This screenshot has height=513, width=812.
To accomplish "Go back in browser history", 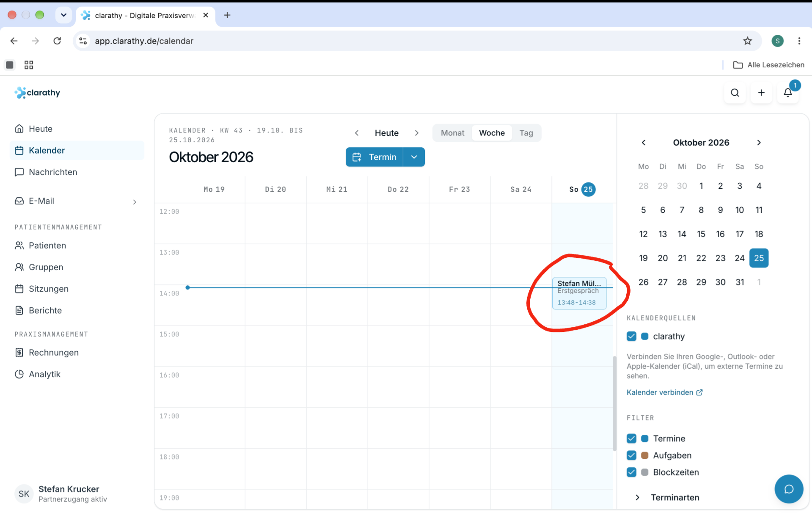I will pos(14,41).
